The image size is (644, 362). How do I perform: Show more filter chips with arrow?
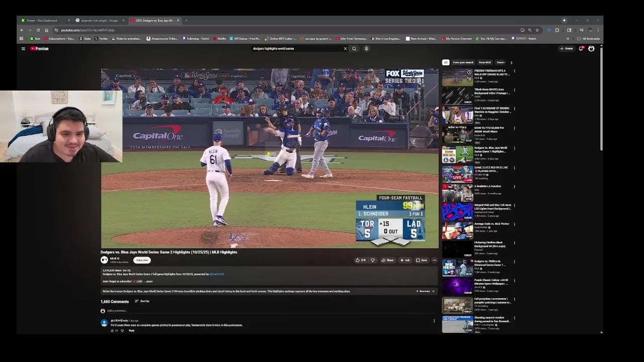tap(511, 63)
